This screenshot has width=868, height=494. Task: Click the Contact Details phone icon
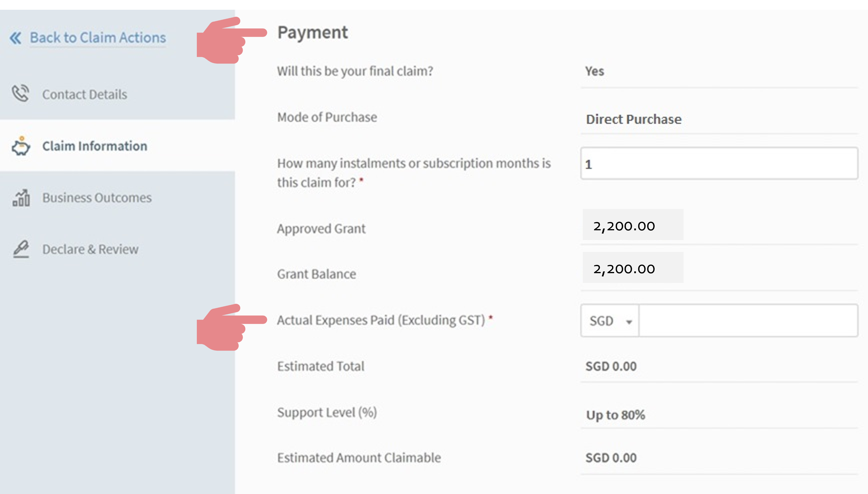point(20,93)
